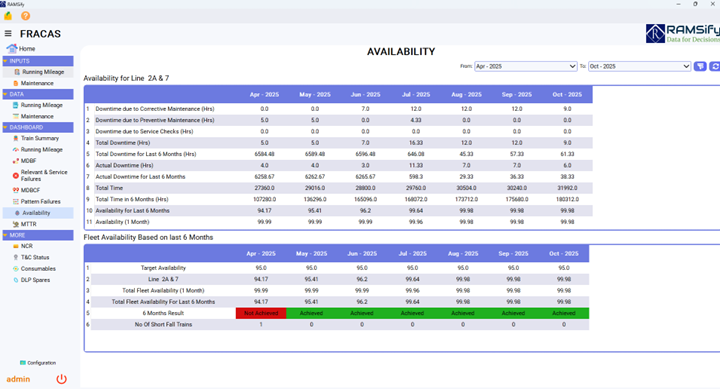Click Downtime due to Corrective Maintenance row
This screenshot has height=389, width=720.
tap(338, 109)
